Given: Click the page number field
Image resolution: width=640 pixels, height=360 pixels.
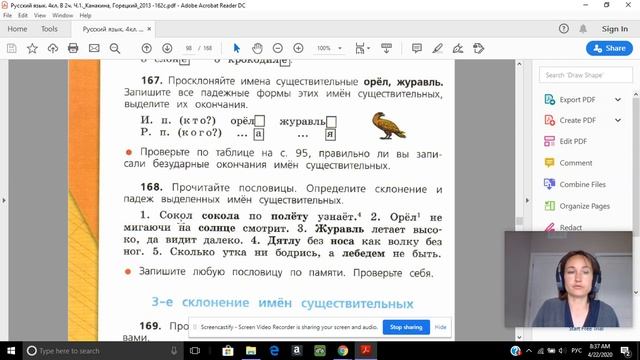Looking at the screenshot, I should 189,48.
